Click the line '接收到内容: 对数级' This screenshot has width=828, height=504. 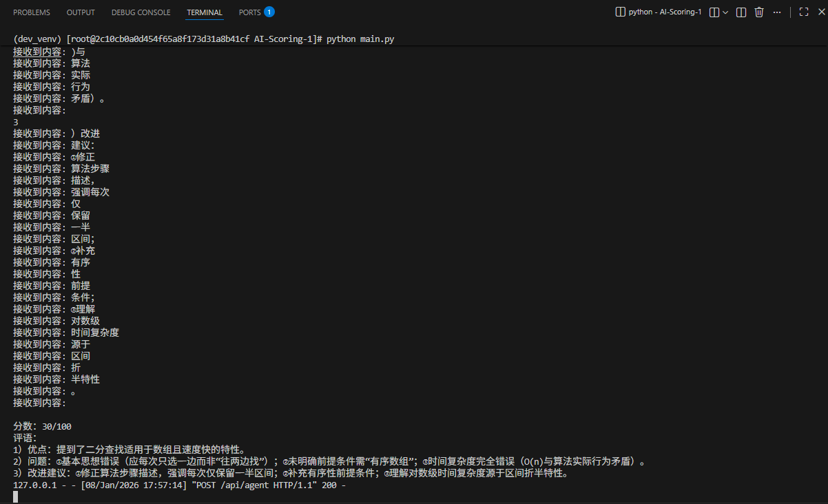pyautogui.click(x=56, y=321)
